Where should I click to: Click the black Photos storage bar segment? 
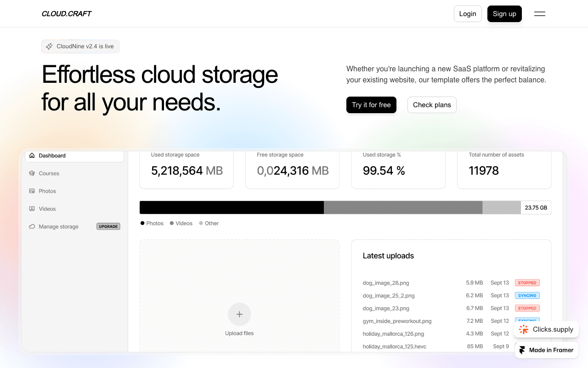coord(232,207)
